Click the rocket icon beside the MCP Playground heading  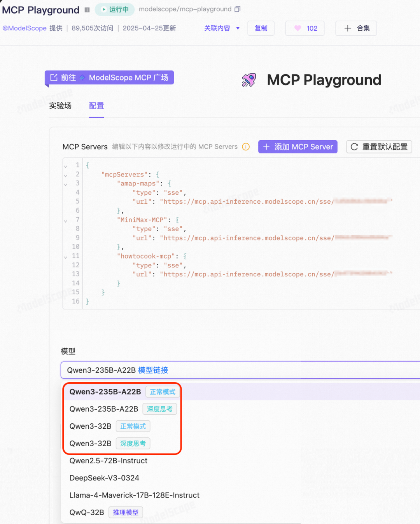pos(248,80)
